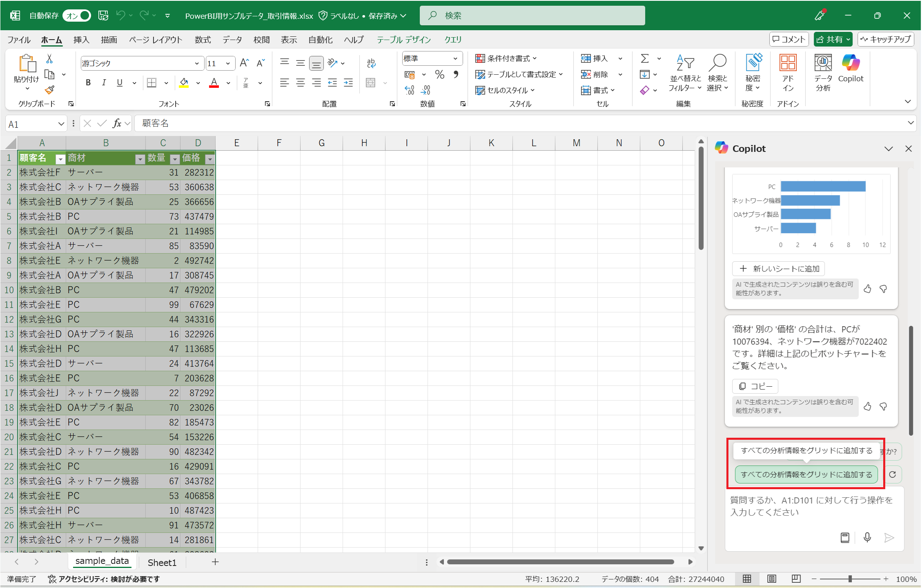
Task: Click the Insert Function fx icon
Action: pyautogui.click(x=117, y=123)
